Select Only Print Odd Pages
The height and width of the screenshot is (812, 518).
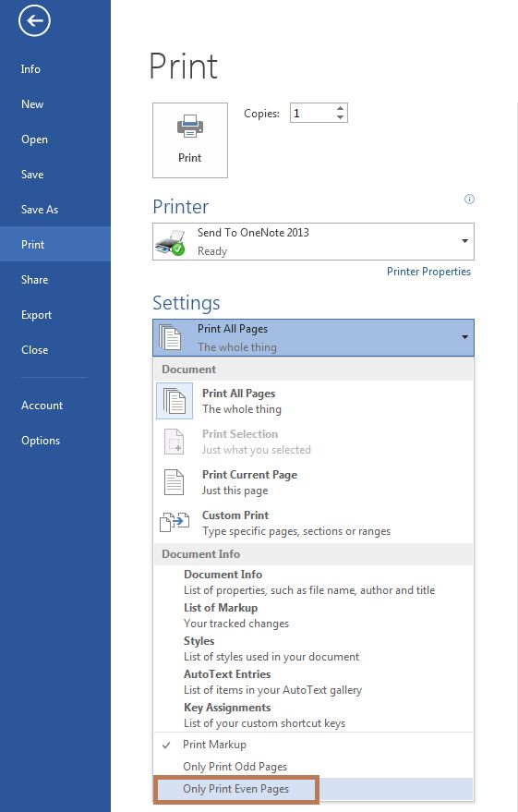tap(313, 767)
